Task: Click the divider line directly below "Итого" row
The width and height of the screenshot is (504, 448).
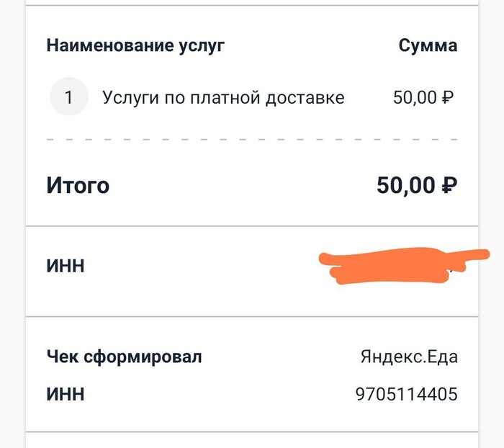Action: (x=252, y=226)
